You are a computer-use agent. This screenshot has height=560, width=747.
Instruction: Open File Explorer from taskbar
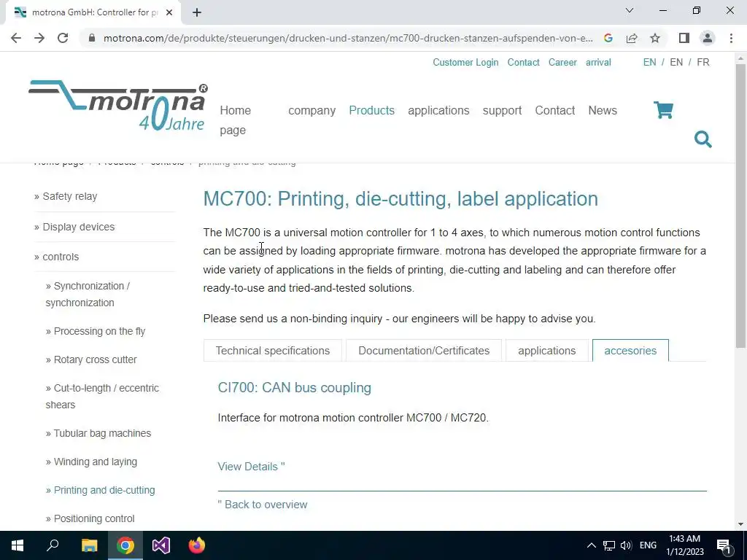click(x=89, y=545)
